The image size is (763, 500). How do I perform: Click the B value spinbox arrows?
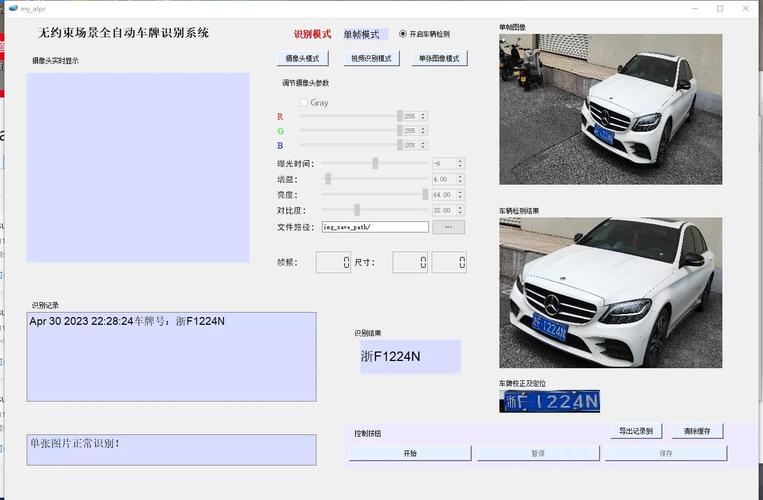click(x=423, y=145)
